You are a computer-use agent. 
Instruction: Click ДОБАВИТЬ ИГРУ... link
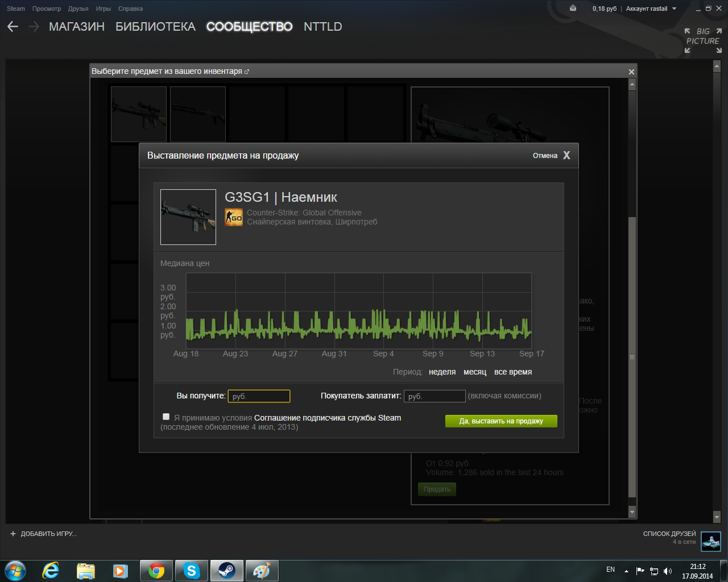tap(48, 534)
